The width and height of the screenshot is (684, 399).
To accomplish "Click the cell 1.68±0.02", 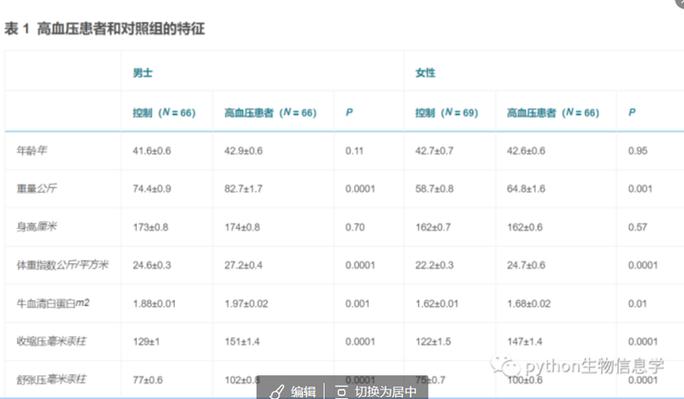I will click(x=529, y=304).
